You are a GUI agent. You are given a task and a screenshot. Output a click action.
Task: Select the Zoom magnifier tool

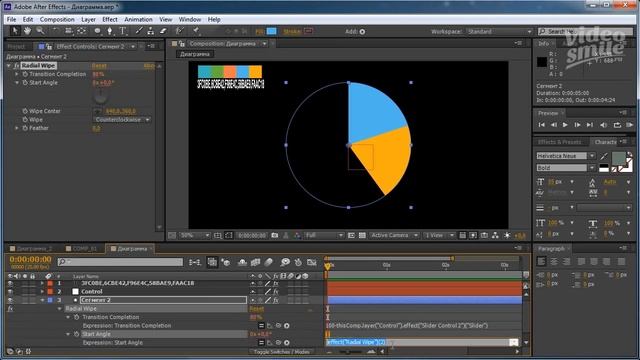pos(40,31)
